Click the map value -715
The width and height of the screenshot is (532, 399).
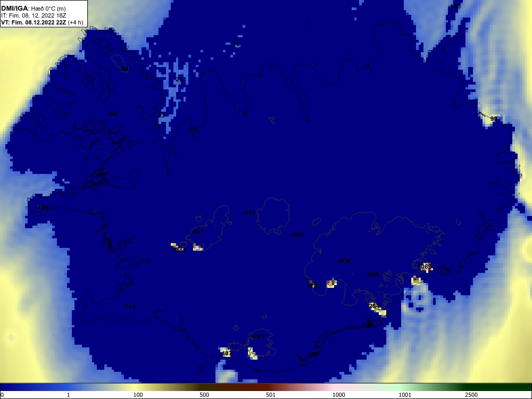tap(129, 307)
